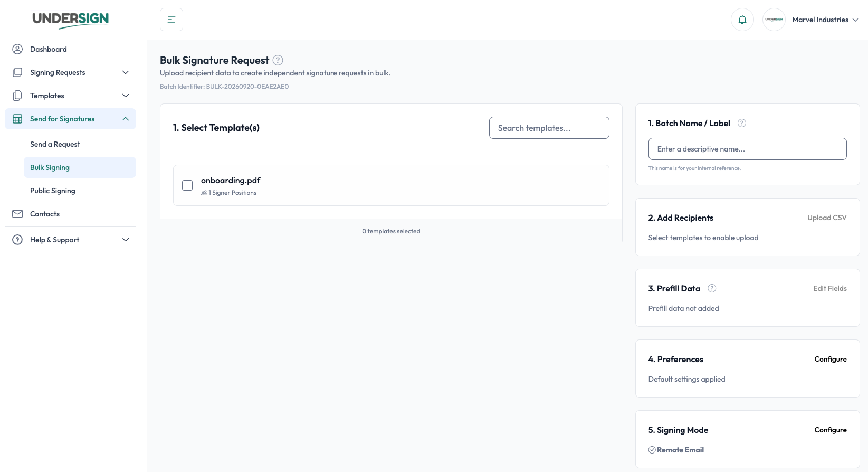Collapse Send for Signatures chevron
This screenshot has height=472, width=868.
click(x=126, y=119)
